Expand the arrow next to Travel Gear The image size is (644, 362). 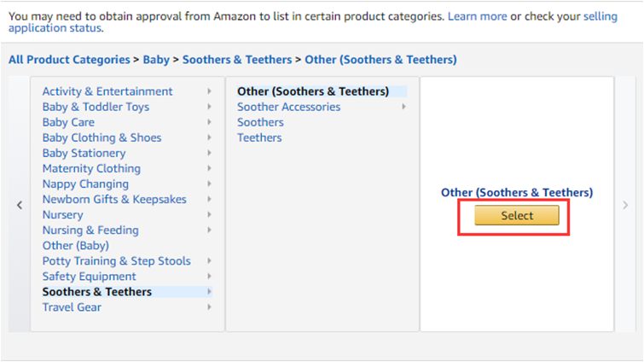click(209, 307)
